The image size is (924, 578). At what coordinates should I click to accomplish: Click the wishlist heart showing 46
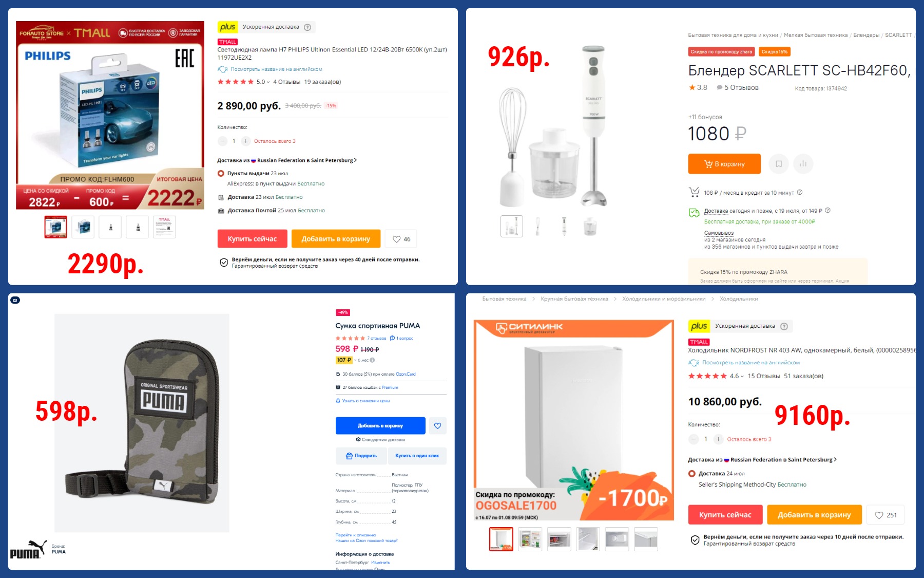tap(401, 239)
